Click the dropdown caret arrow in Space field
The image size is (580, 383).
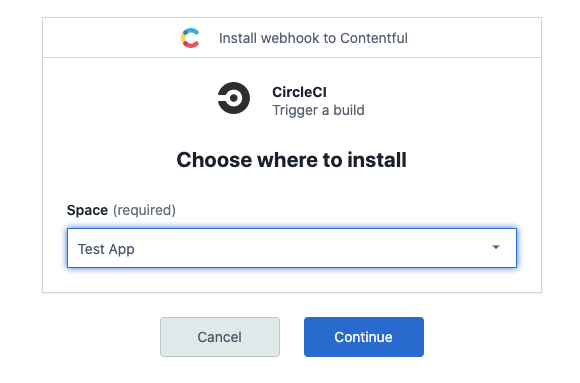tap(496, 247)
